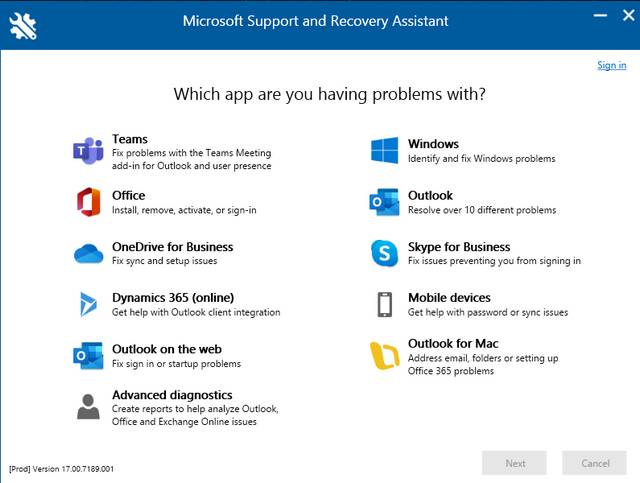Click the Outlook on the web icon
The image size is (640, 483).
tap(88, 356)
